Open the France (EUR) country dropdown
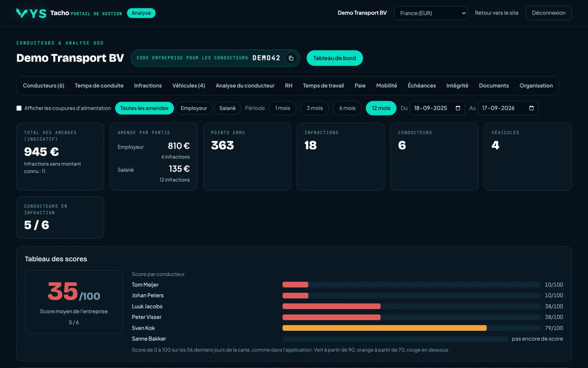The width and height of the screenshot is (588, 368). click(x=430, y=13)
